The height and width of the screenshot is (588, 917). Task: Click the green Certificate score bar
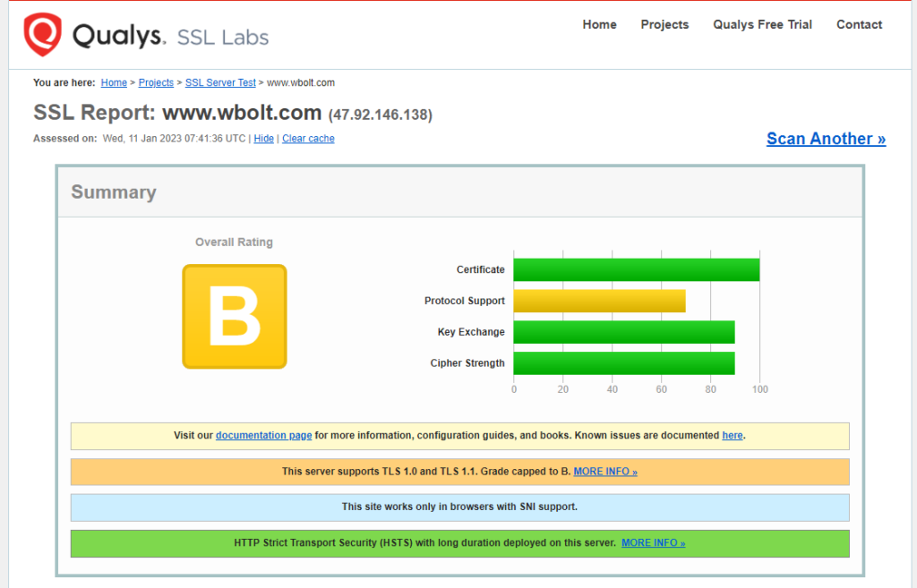click(x=637, y=269)
